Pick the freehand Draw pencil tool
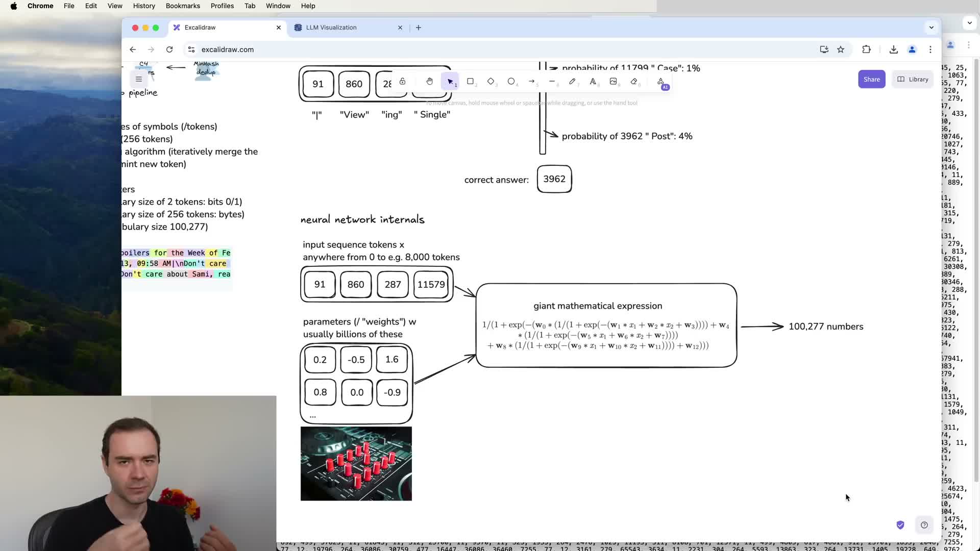The height and width of the screenshot is (551, 980). tap(572, 82)
